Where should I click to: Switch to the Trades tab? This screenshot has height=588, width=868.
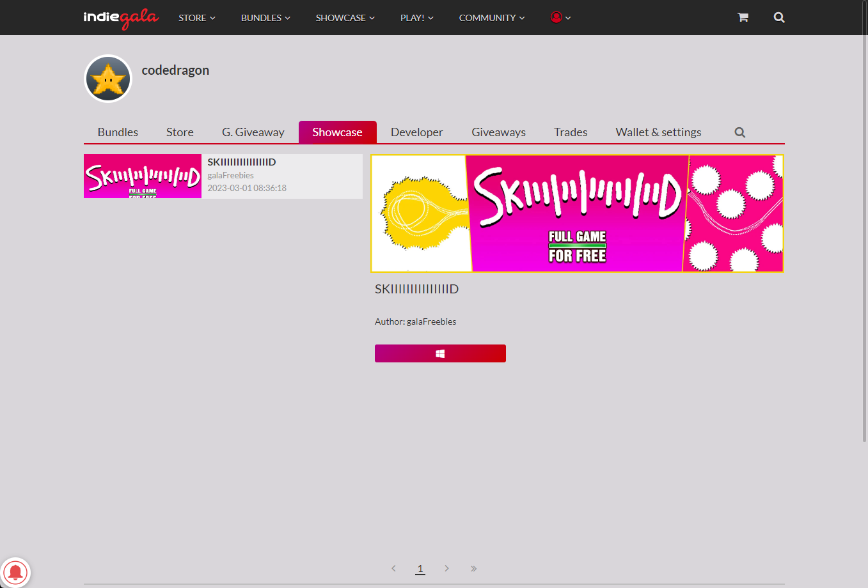point(571,132)
